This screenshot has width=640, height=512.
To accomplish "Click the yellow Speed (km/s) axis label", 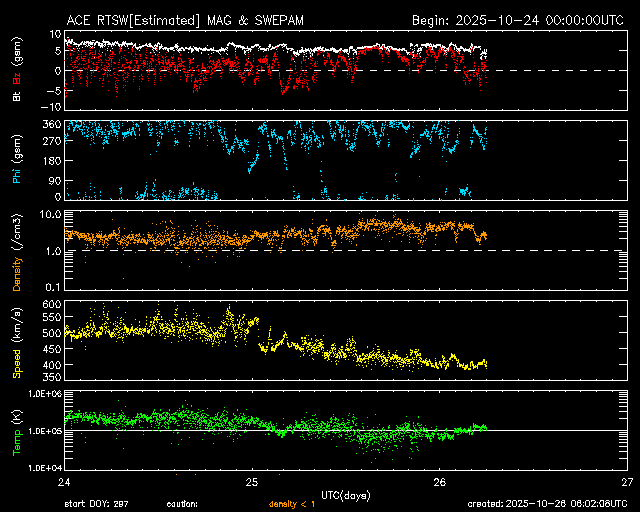I will point(17,340).
